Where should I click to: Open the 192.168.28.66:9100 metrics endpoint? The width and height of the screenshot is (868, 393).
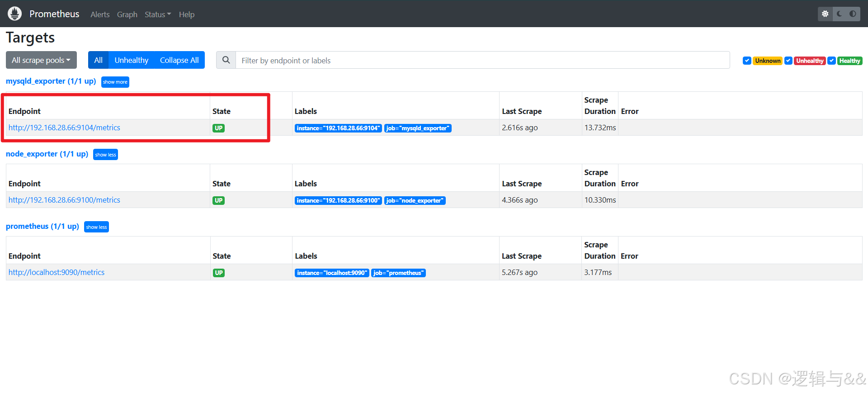coord(64,200)
